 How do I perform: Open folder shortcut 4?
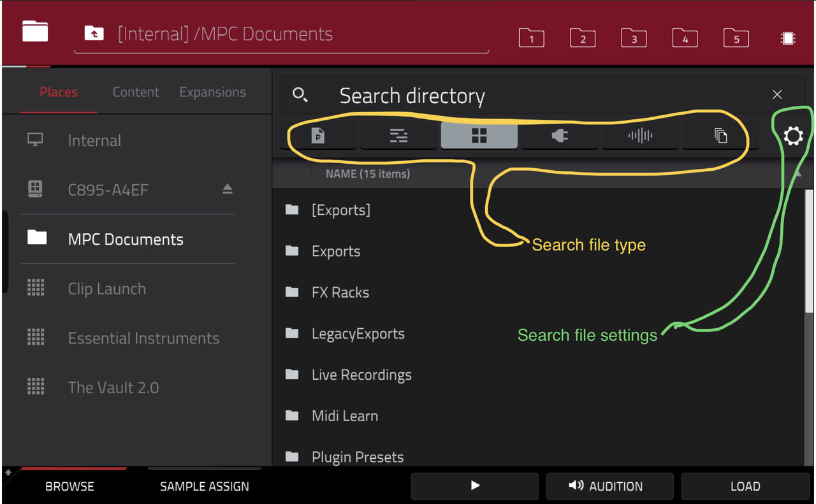(685, 38)
